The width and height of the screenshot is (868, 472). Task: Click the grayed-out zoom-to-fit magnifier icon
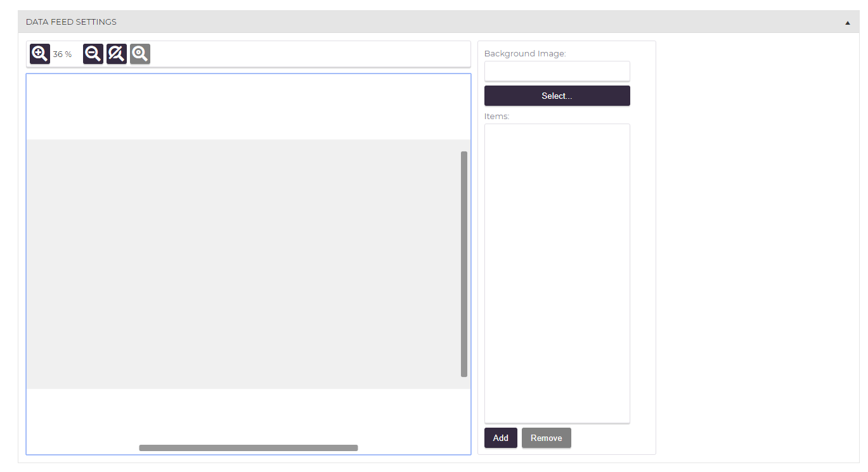point(140,54)
